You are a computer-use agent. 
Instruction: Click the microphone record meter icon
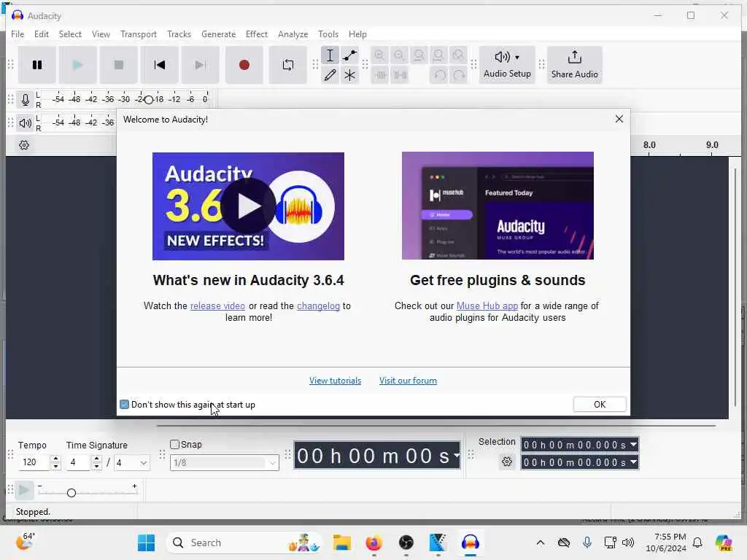pyautogui.click(x=26, y=99)
